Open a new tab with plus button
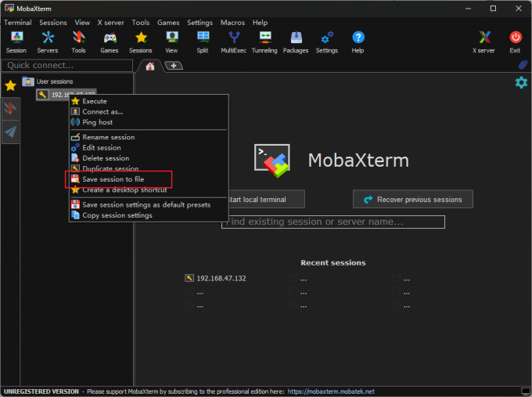532x397 pixels. click(174, 66)
